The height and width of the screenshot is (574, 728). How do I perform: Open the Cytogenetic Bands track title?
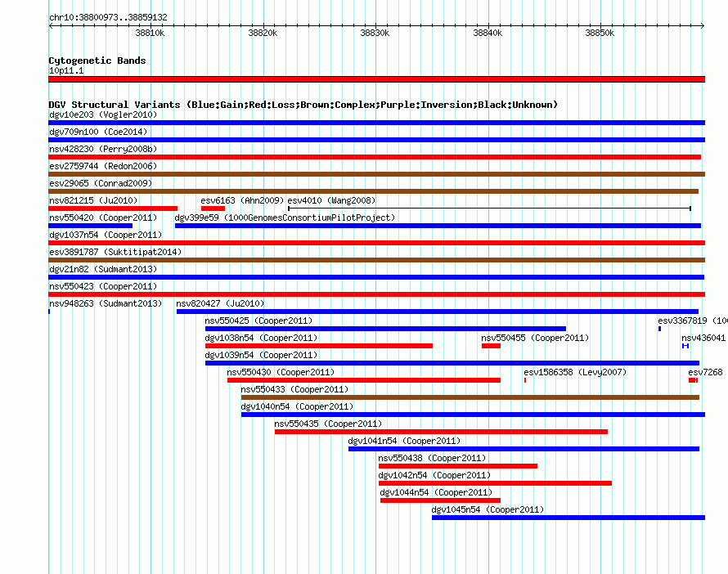pyautogui.click(x=97, y=61)
